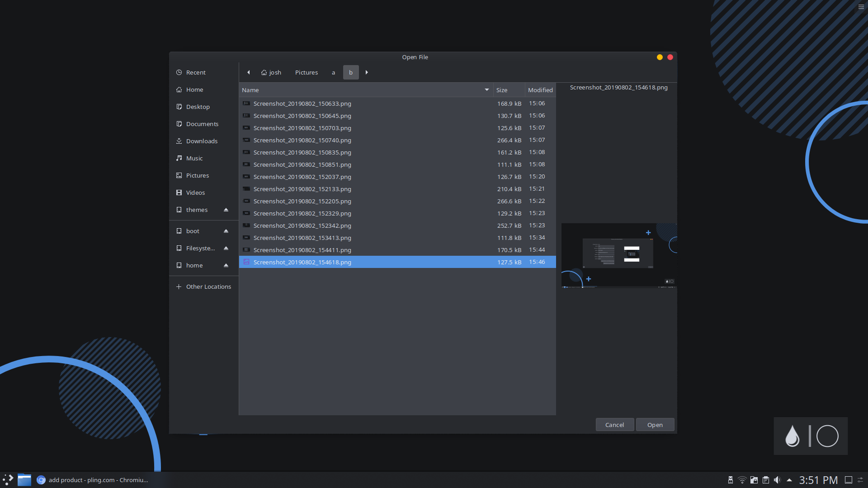The height and width of the screenshot is (488, 868).
Task: Click the image preview thumbnail
Action: [619, 256]
